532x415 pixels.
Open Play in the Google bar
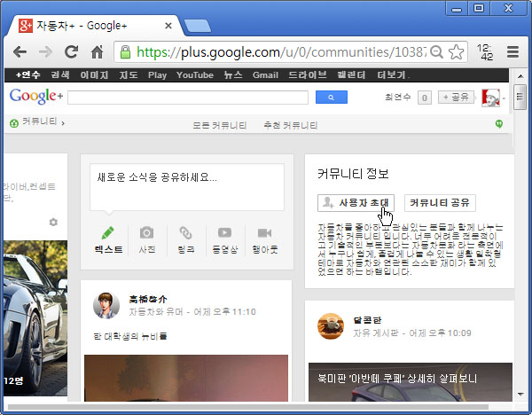(158, 75)
